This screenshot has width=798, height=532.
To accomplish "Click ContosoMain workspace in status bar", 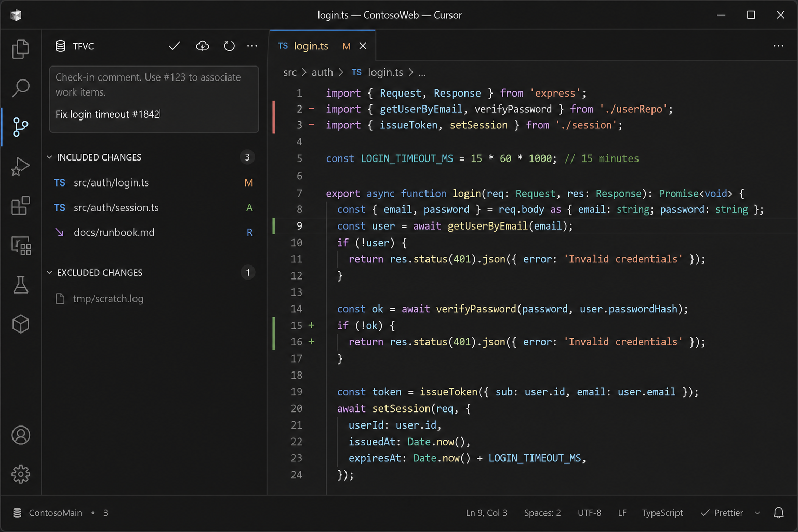I will pyautogui.click(x=55, y=513).
